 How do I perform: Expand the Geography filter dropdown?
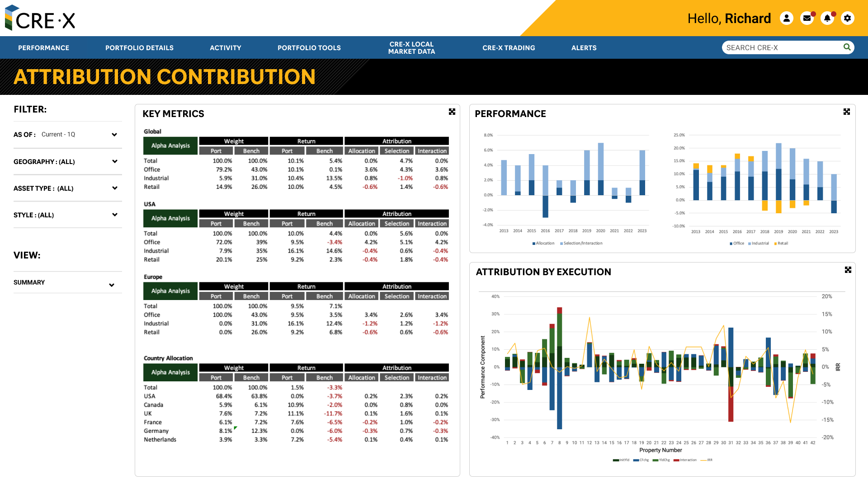114,161
